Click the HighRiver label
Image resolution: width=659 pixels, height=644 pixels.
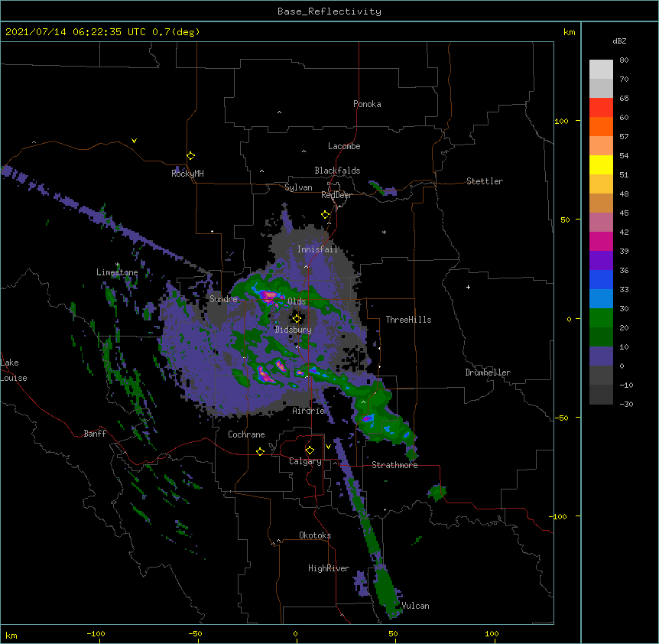click(328, 568)
